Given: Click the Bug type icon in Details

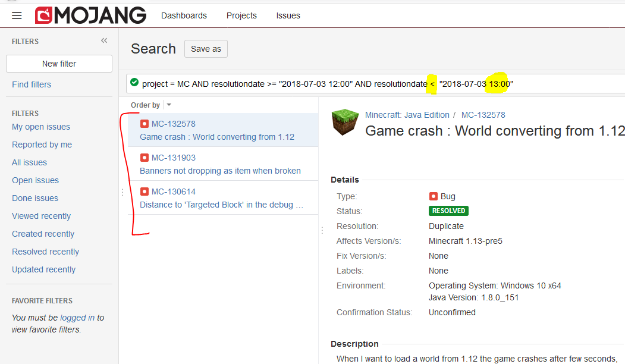Looking at the screenshot, I should [434, 196].
